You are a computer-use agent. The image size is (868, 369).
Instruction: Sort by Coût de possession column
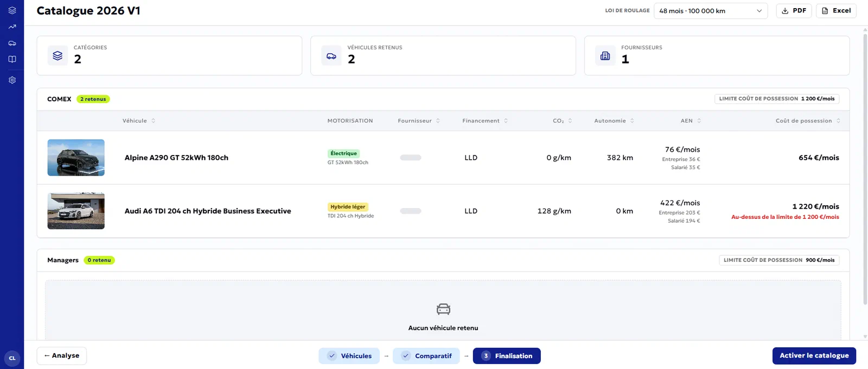click(808, 121)
